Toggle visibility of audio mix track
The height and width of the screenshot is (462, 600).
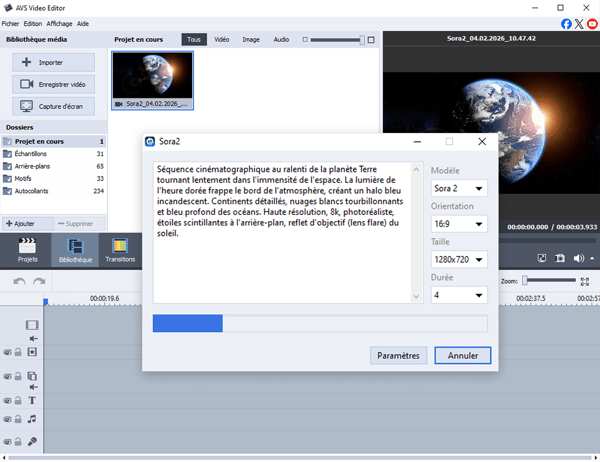coord(7,419)
